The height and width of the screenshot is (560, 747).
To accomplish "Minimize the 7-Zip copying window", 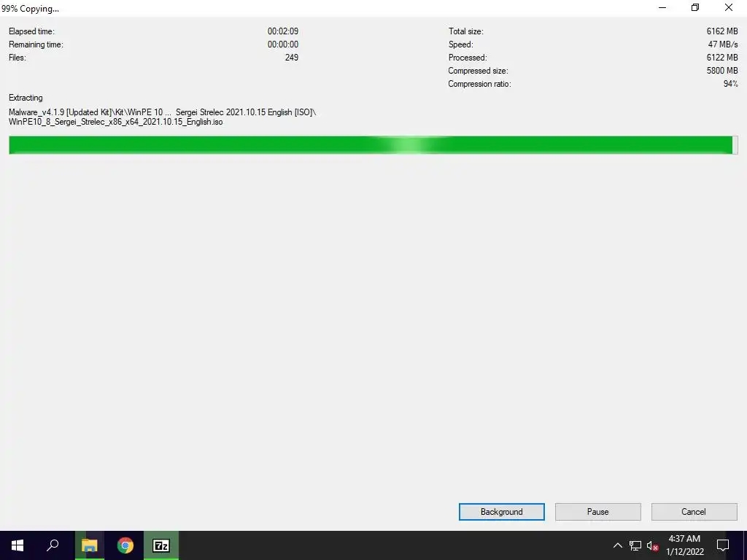I will (662, 7).
